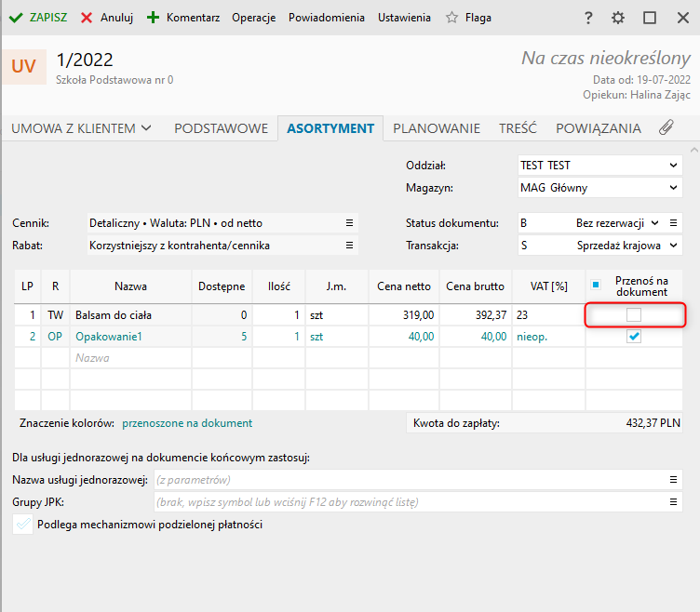Click the TW type cell in row 1

point(55,315)
